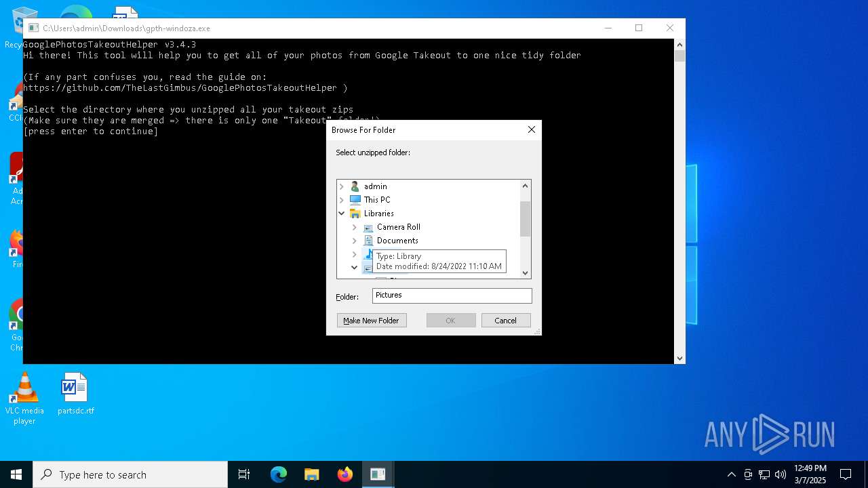868x488 pixels.
Task: Open File Explorer from taskbar
Action: tap(312, 474)
